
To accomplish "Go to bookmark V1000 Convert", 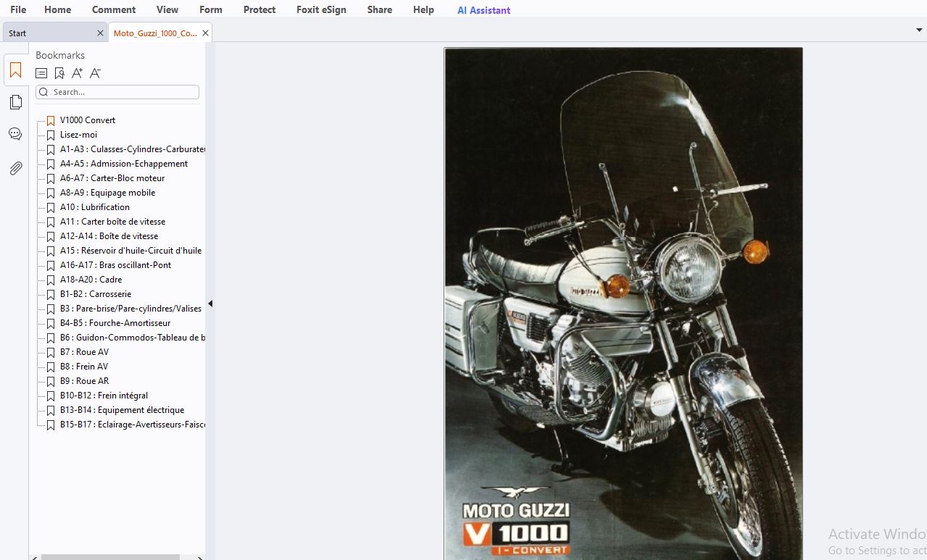I will coord(88,120).
